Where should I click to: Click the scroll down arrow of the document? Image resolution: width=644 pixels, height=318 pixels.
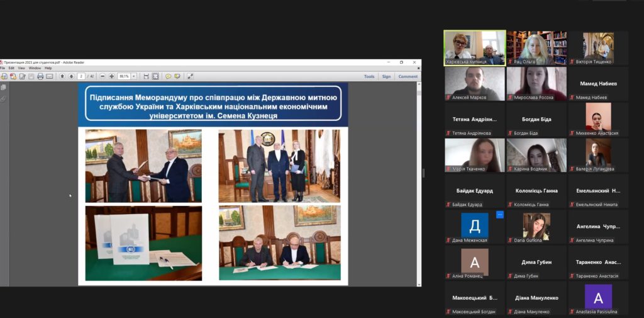pos(419,284)
